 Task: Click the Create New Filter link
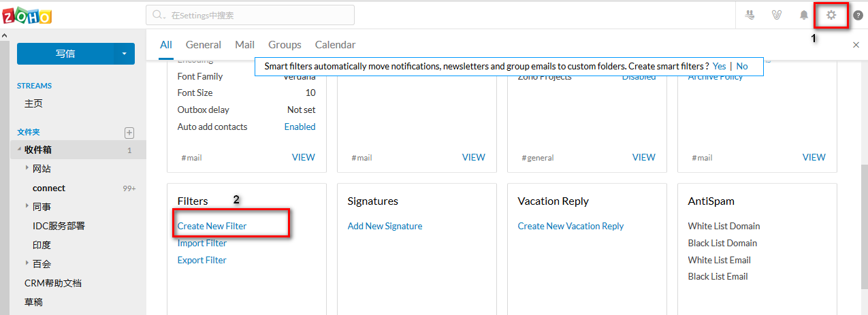click(212, 226)
